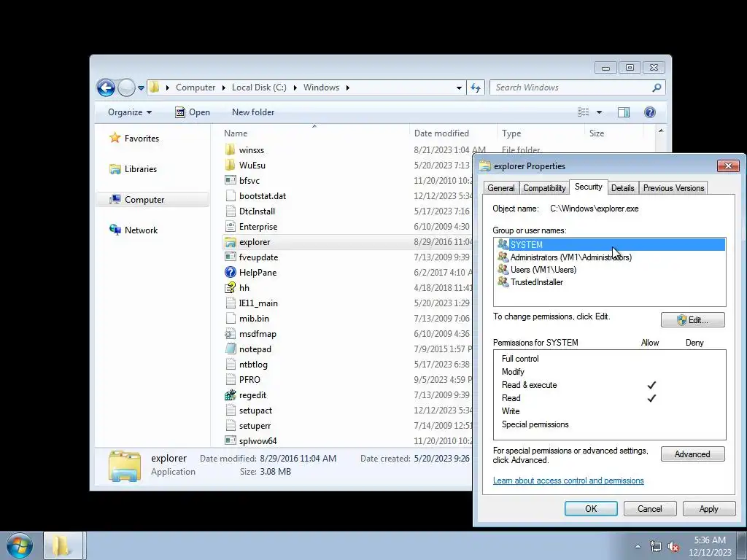Select the Enterprise file icon
The height and width of the screenshot is (560, 747).
click(230, 227)
